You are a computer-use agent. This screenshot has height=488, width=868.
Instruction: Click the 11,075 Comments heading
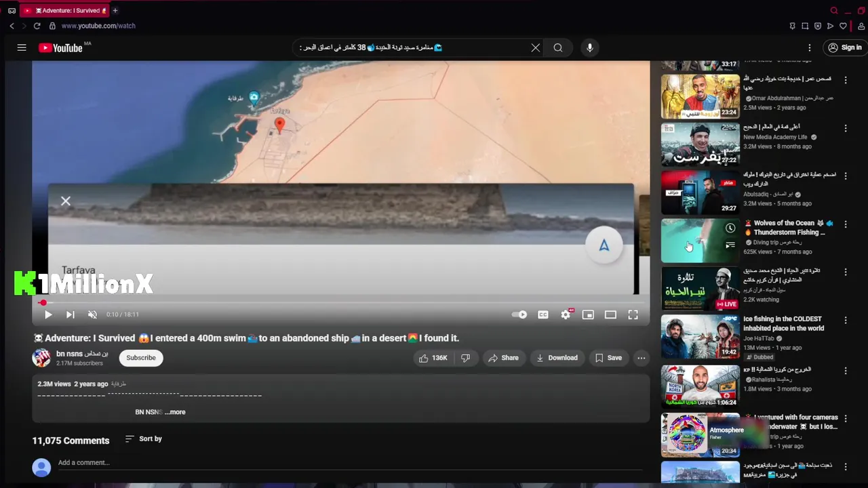(71, 441)
